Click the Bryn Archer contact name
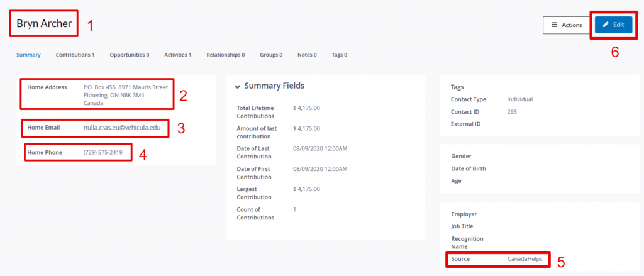 click(44, 23)
